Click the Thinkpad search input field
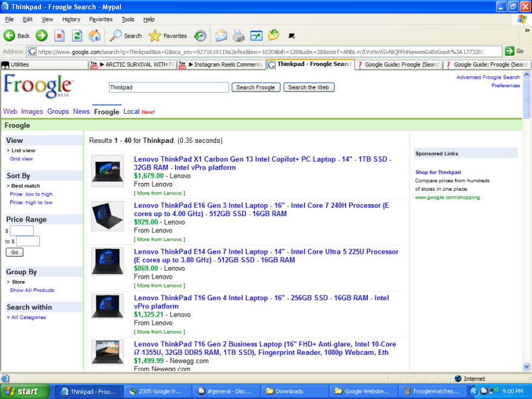The image size is (532, 399). 169,87
